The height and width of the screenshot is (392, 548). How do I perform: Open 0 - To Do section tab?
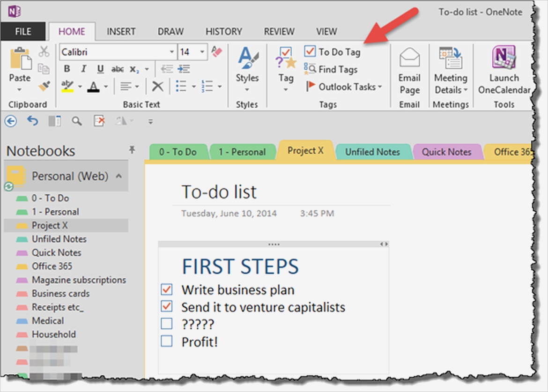pos(178,152)
